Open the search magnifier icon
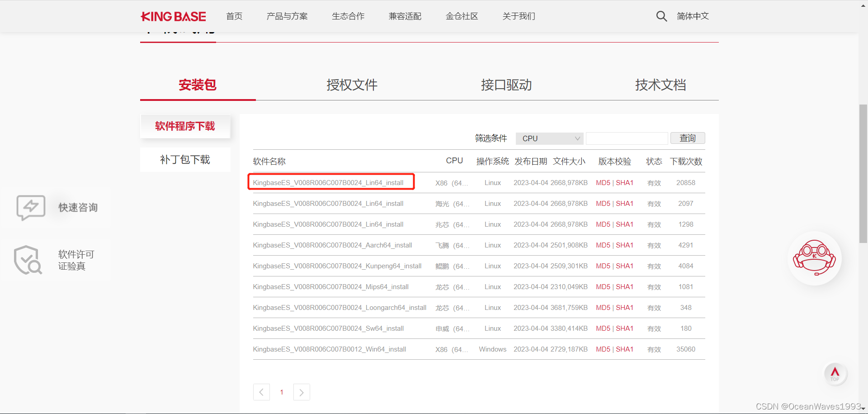Viewport: 868px width, 414px height. [661, 16]
